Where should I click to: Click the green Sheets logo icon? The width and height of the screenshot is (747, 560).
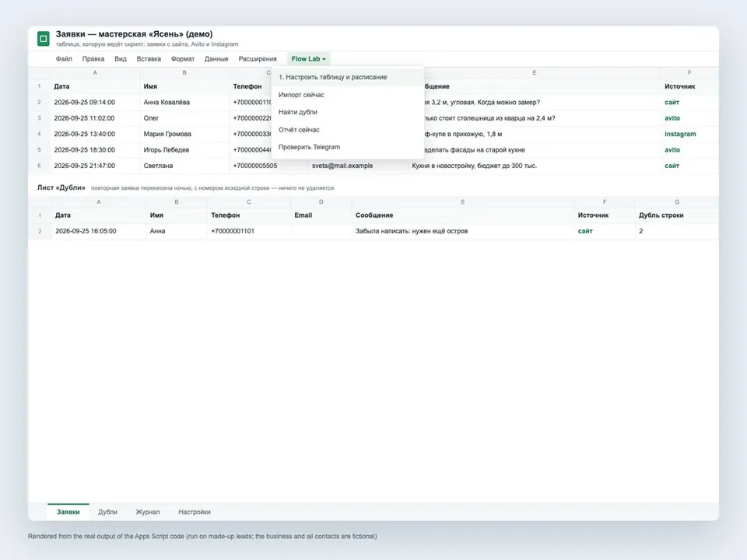pyautogui.click(x=44, y=39)
